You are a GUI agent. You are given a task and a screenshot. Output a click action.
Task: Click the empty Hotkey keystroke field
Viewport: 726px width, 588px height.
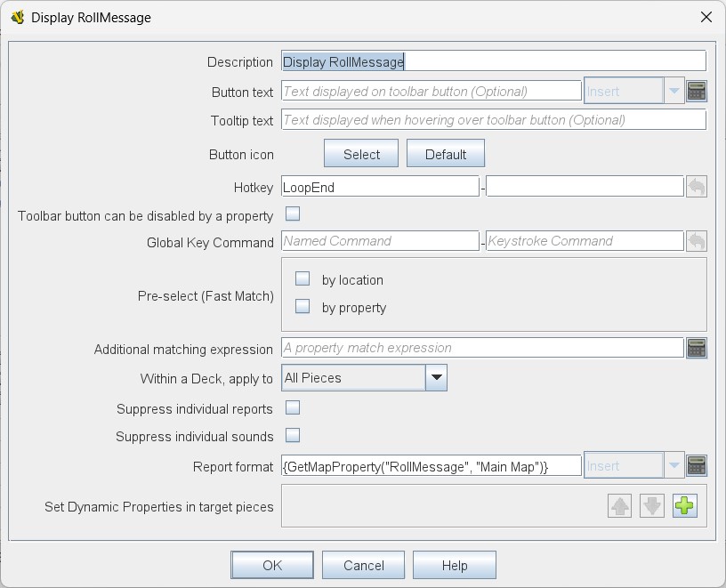coord(585,187)
